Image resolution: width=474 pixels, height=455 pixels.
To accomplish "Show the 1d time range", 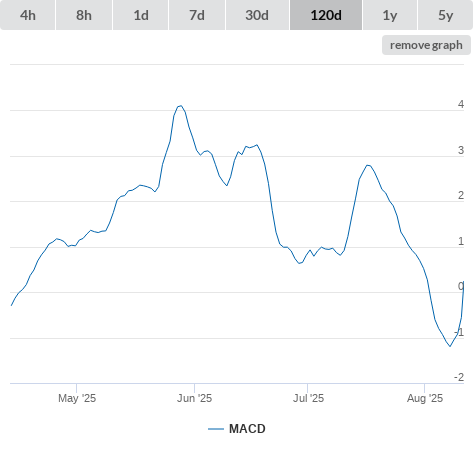I will (x=141, y=15).
